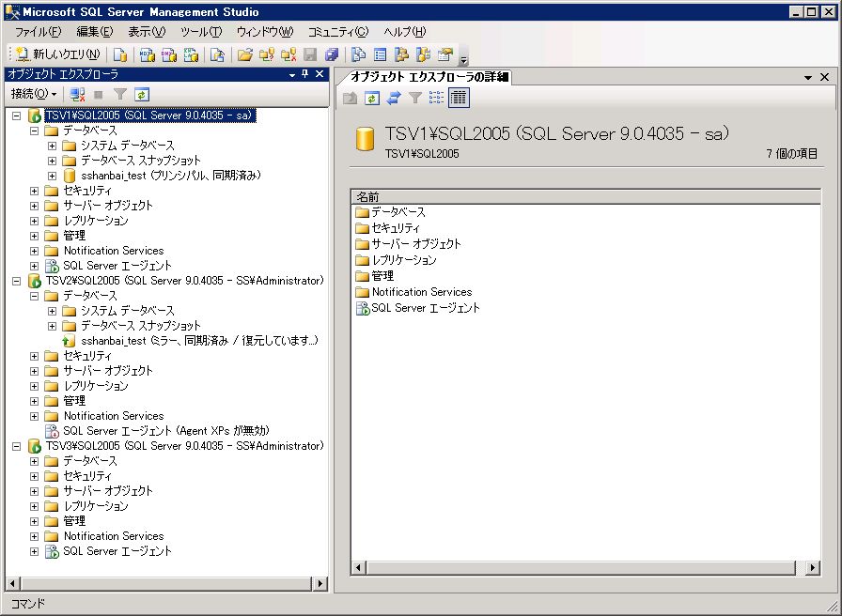Expand システム データベース under TSV2

click(52, 311)
